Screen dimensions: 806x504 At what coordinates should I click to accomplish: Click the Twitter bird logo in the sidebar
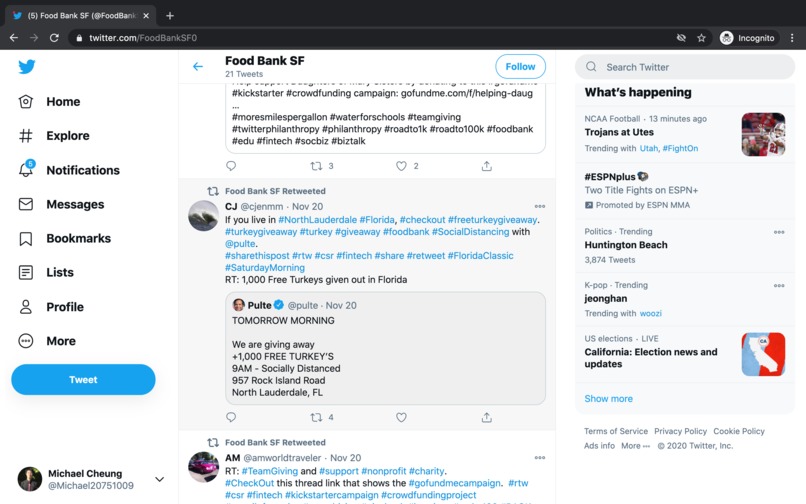27,66
